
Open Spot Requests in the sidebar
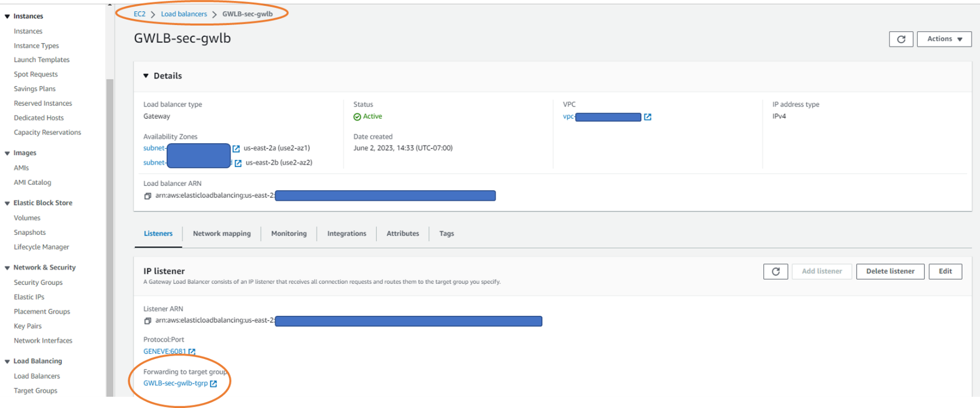[36, 75]
